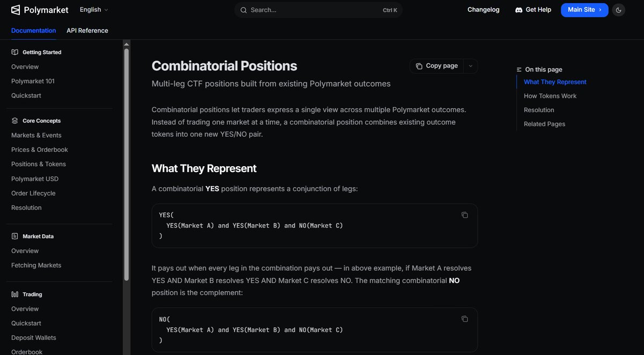Click the sidebar vertical scrollbar
Viewport: 644px width, 355px height.
point(127,161)
